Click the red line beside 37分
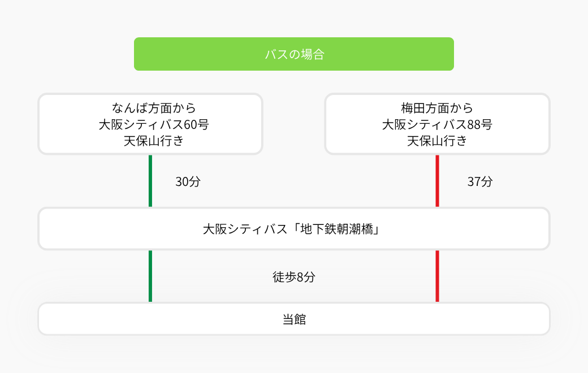This screenshot has height=373, width=588. (437, 181)
